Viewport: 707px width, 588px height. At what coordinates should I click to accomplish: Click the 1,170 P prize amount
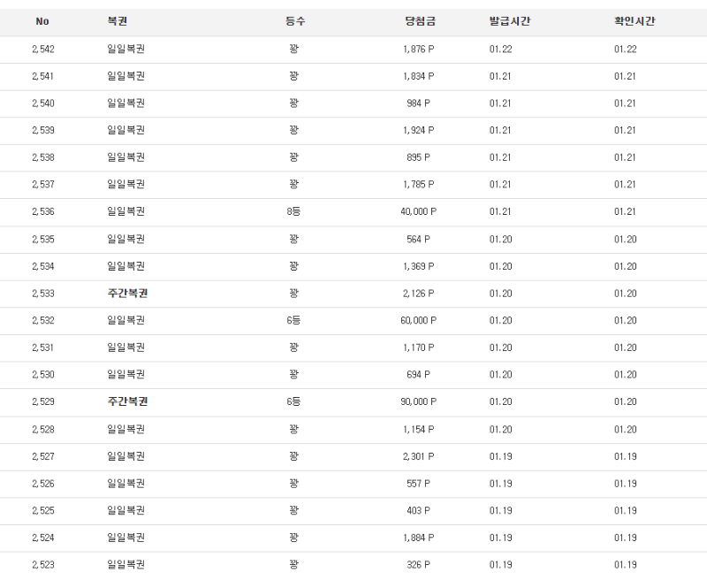[418, 347]
